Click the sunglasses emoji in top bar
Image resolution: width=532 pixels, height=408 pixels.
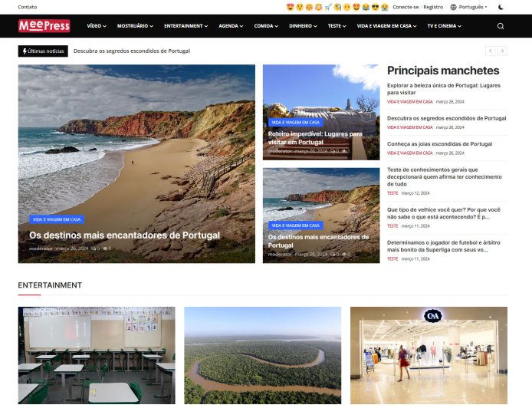coord(376,7)
